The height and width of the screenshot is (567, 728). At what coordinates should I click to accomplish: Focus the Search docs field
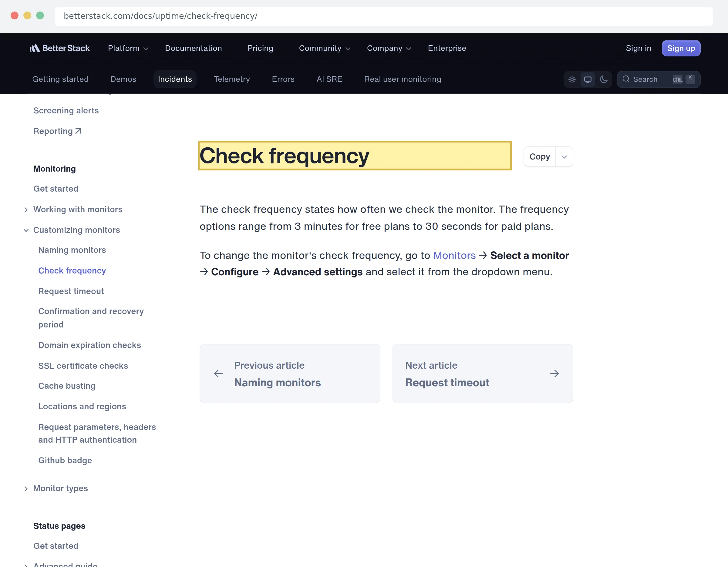658,79
